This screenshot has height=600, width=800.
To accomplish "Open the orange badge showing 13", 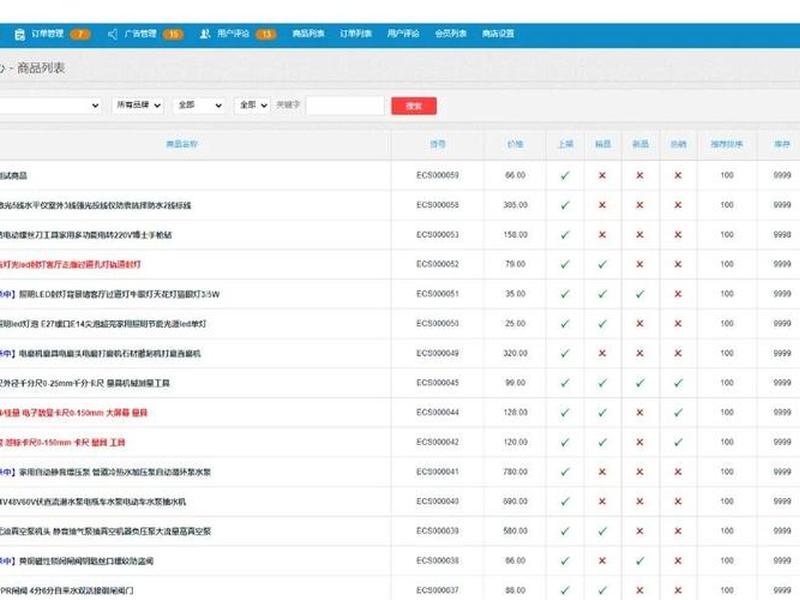I will coord(266,34).
